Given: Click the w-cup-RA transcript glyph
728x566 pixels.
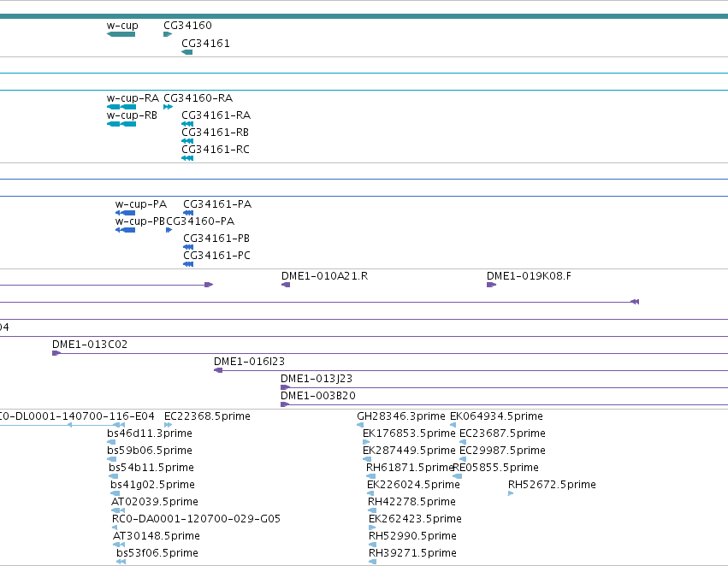Looking at the screenshot, I should coord(121,107).
